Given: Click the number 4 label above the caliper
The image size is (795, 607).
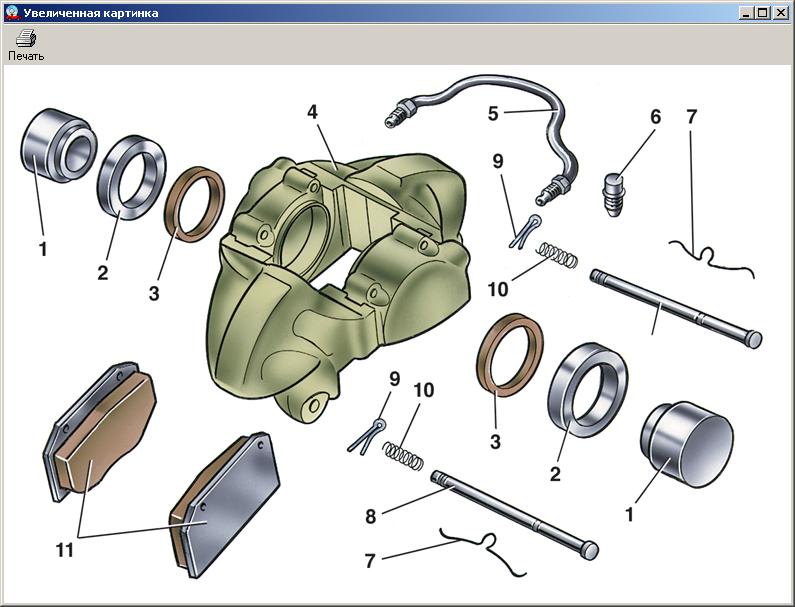Looking at the screenshot, I should point(312,112).
